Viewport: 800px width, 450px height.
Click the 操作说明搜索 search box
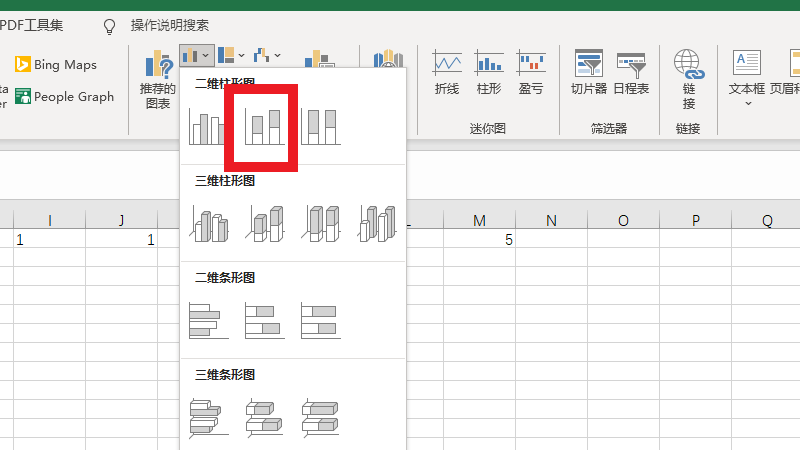(x=170, y=24)
